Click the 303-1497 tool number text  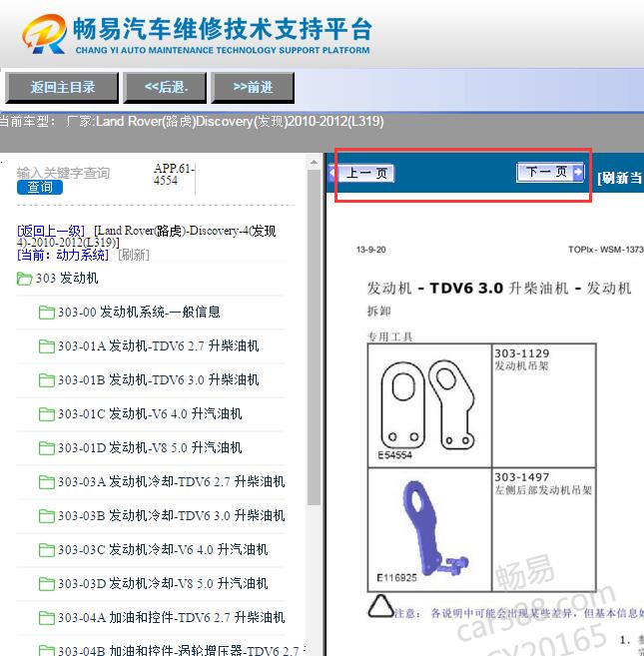pos(522,477)
